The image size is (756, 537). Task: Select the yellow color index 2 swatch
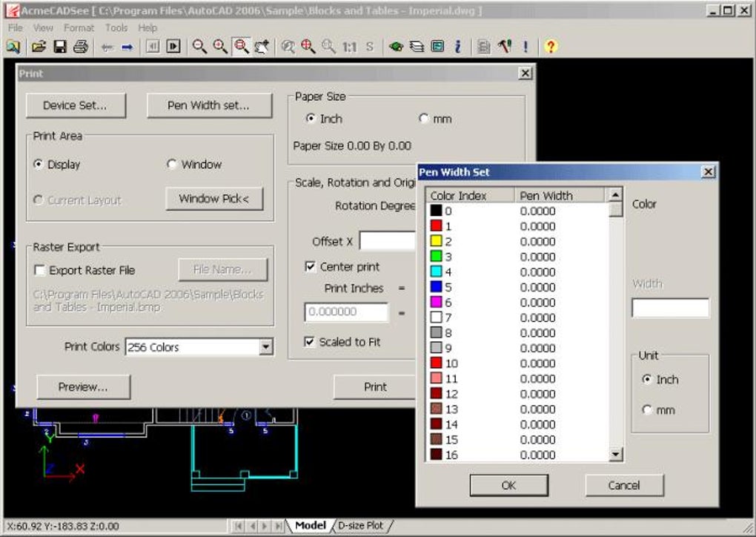coord(436,241)
